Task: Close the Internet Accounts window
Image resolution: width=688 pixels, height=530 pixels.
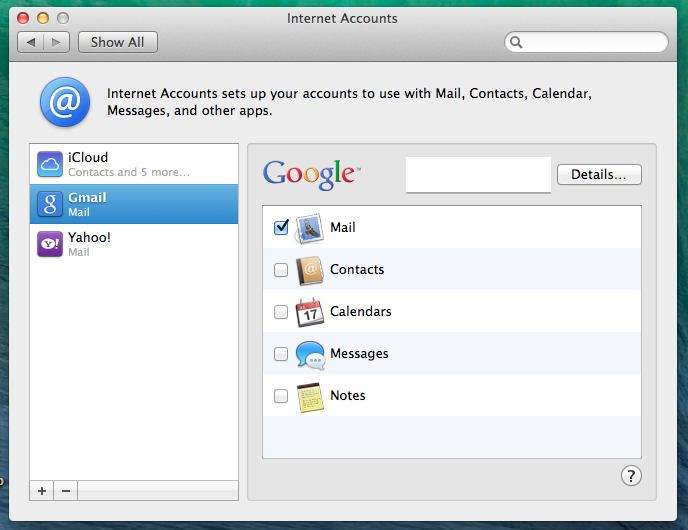Action: click(x=23, y=18)
